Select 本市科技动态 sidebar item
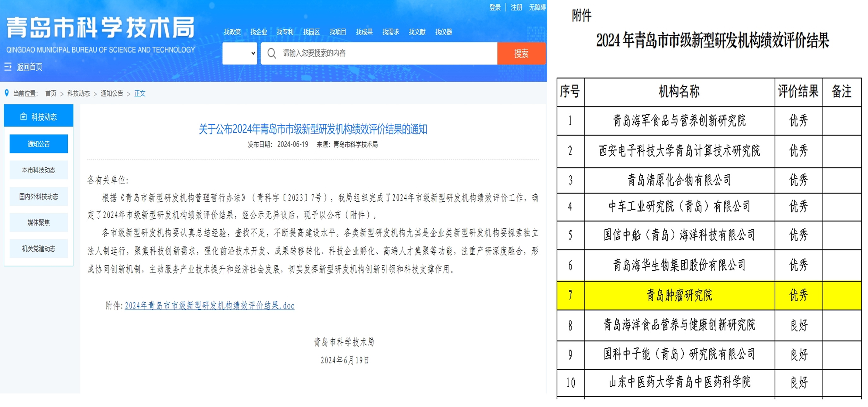Viewport: 868px width, 407px height. pyautogui.click(x=39, y=170)
